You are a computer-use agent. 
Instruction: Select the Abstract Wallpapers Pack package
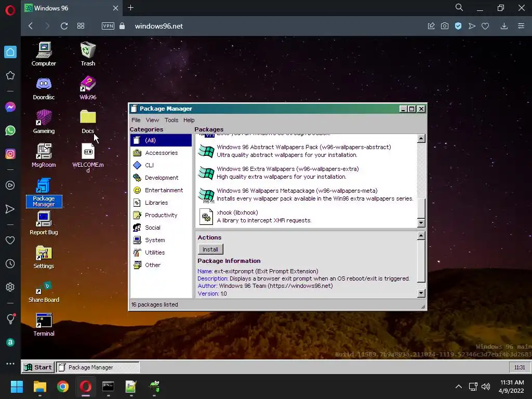(x=306, y=151)
